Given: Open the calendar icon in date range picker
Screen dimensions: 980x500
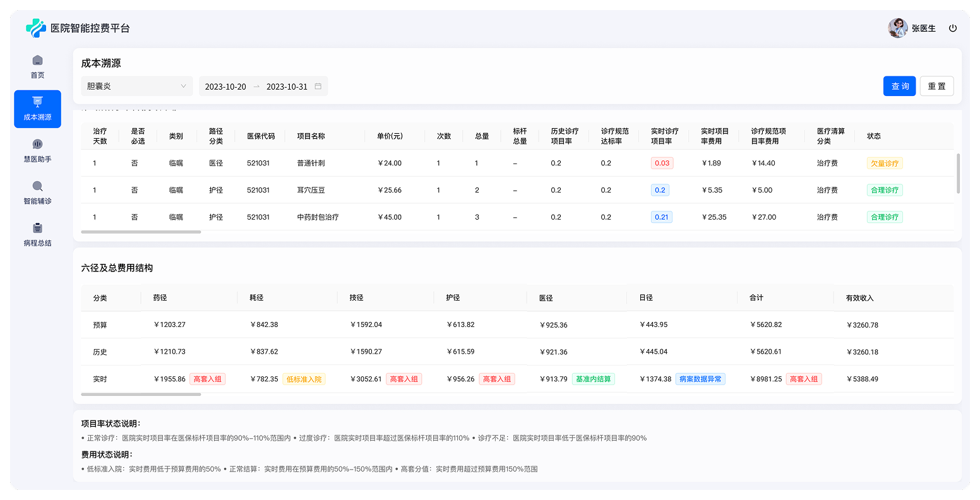Looking at the screenshot, I should 319,86.
